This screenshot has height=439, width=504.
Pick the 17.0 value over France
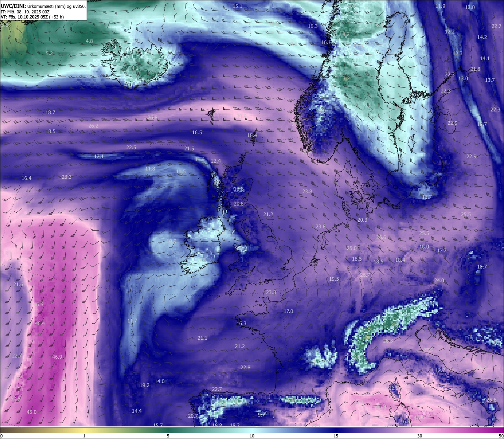288,311
